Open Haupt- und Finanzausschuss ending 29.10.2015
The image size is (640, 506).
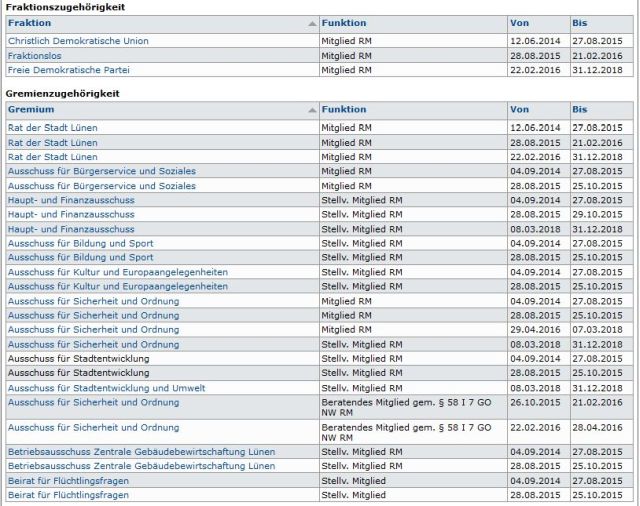(71, 214)
